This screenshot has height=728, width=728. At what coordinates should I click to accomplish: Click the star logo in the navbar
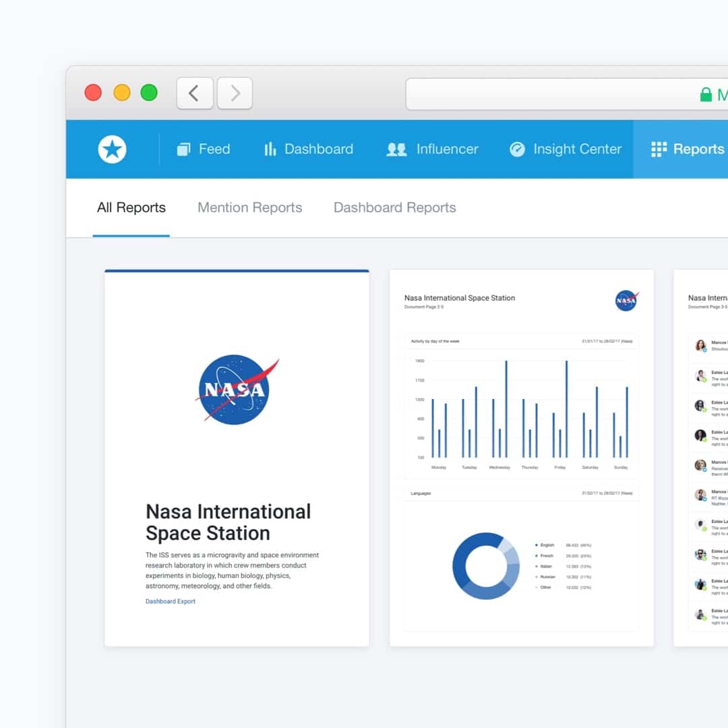112,149
